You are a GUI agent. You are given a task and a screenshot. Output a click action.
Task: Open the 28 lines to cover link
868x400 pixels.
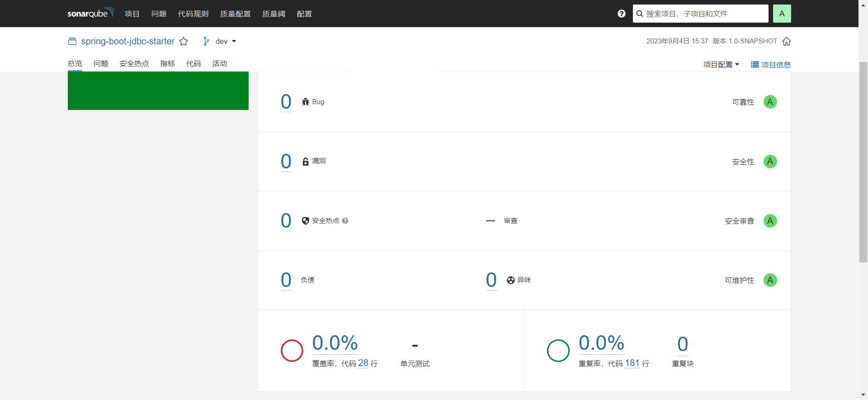(x=363, y=363)
